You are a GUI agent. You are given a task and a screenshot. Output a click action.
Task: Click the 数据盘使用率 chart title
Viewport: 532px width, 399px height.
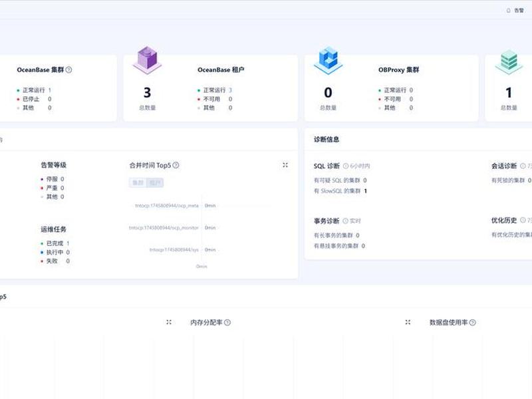(448, 323)
